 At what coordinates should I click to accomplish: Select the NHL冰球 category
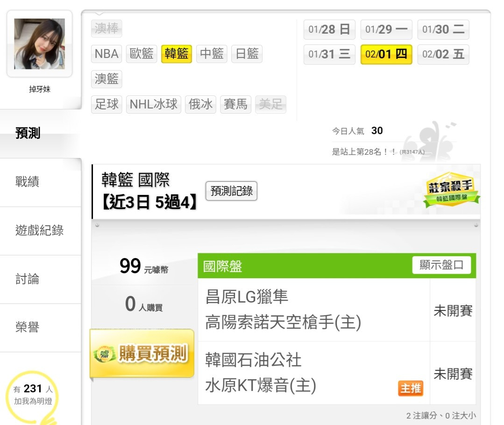point(154,104)
